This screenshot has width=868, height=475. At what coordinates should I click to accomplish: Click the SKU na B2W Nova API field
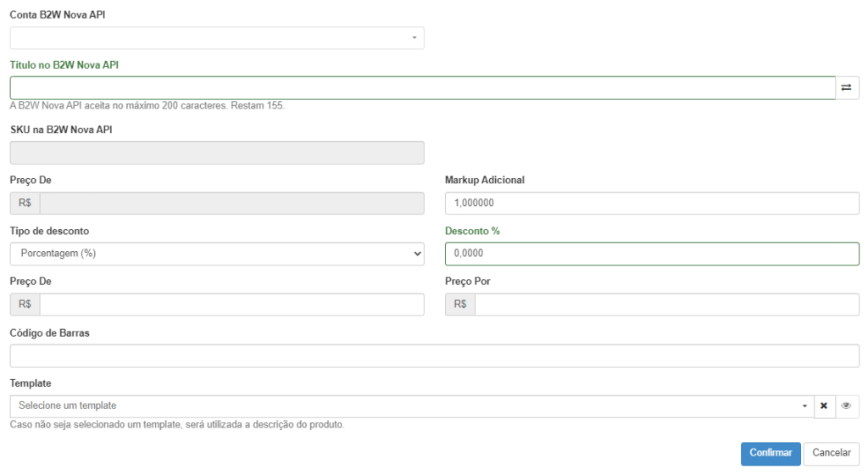(x=217, y=153)
